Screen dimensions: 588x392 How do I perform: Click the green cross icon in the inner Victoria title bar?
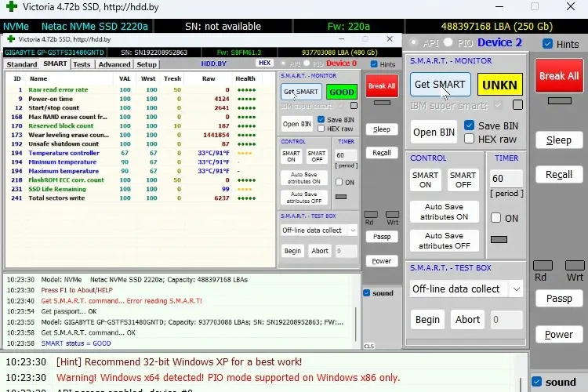pos(12,38)
